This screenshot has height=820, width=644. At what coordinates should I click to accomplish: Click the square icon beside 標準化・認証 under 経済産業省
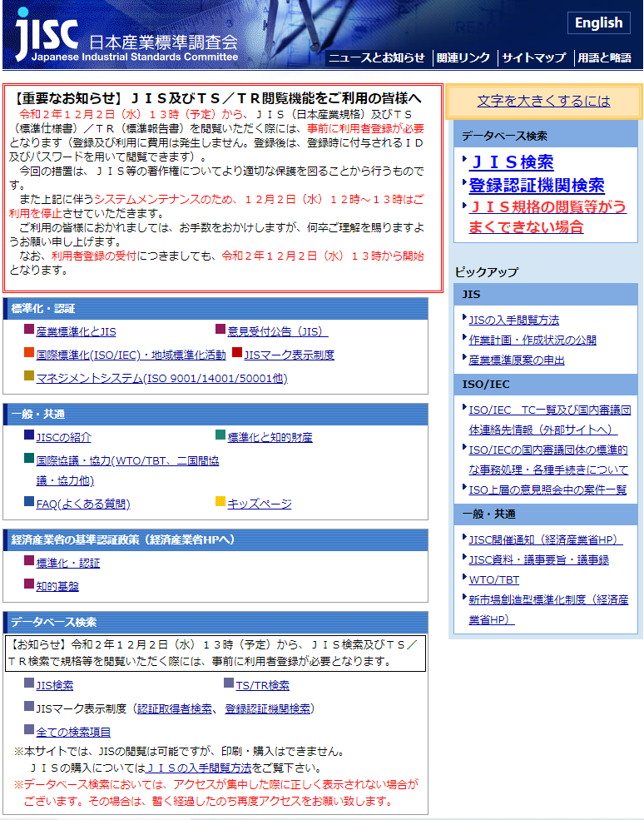pyautogui.click(x=29, y=560)
